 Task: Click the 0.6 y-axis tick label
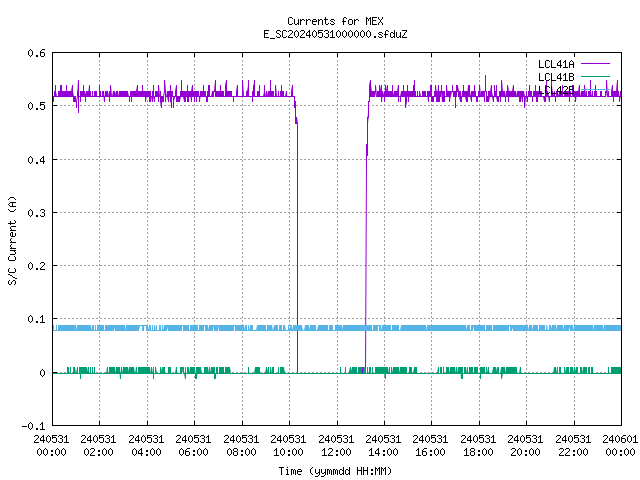[x=37, y=53]
